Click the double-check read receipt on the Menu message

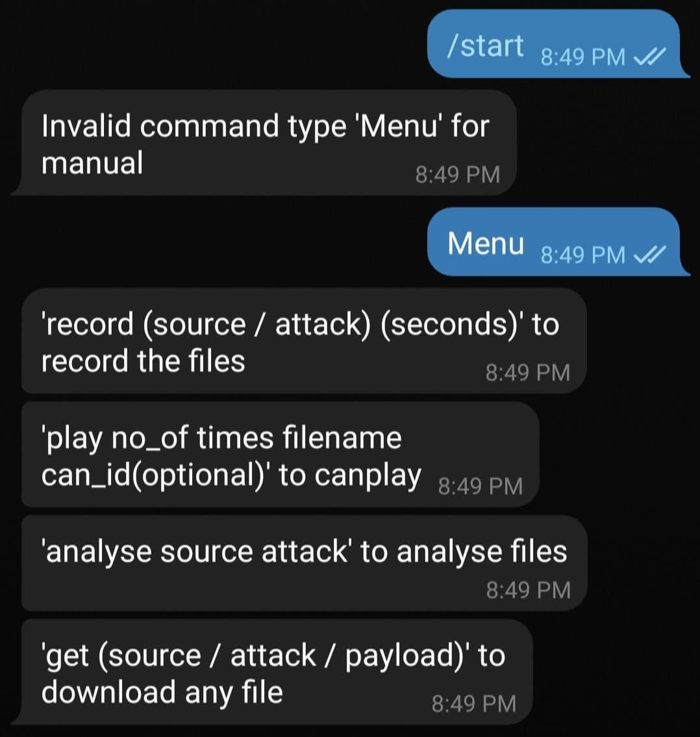tap(650, 255)
